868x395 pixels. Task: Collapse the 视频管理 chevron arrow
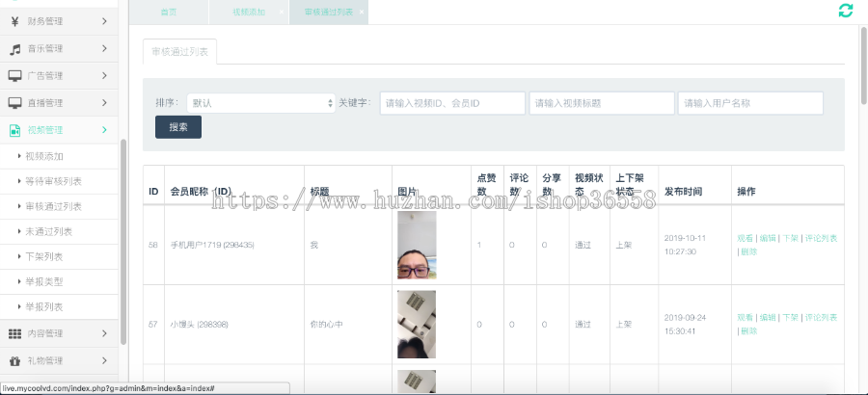pos(104,130)
